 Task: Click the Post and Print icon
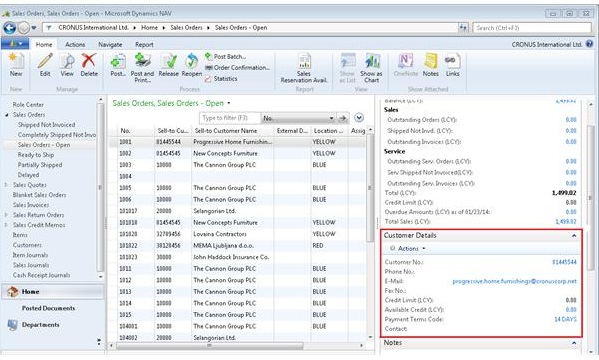coord(142,68)
